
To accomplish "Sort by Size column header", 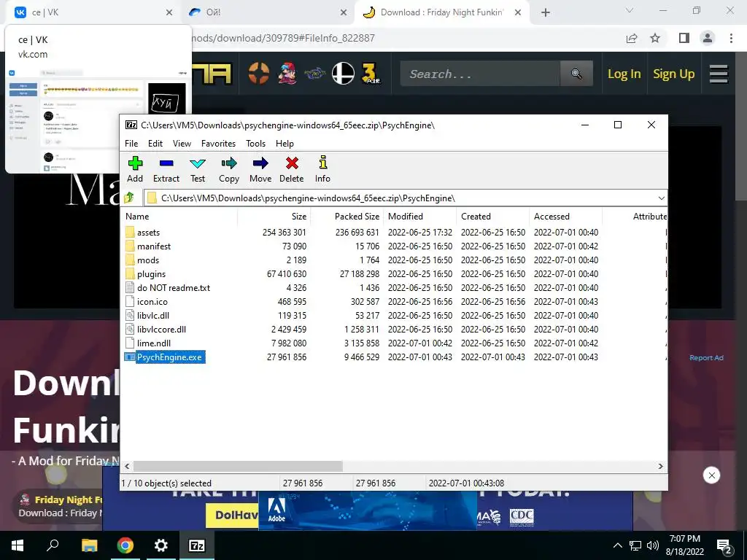I will pos(274,216).
